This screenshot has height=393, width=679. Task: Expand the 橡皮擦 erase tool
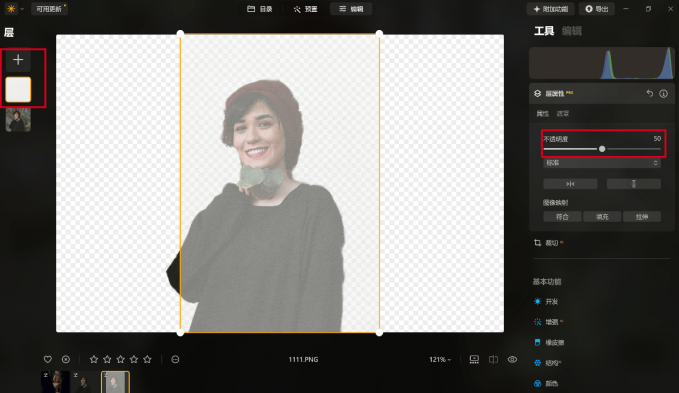(549, 343)
